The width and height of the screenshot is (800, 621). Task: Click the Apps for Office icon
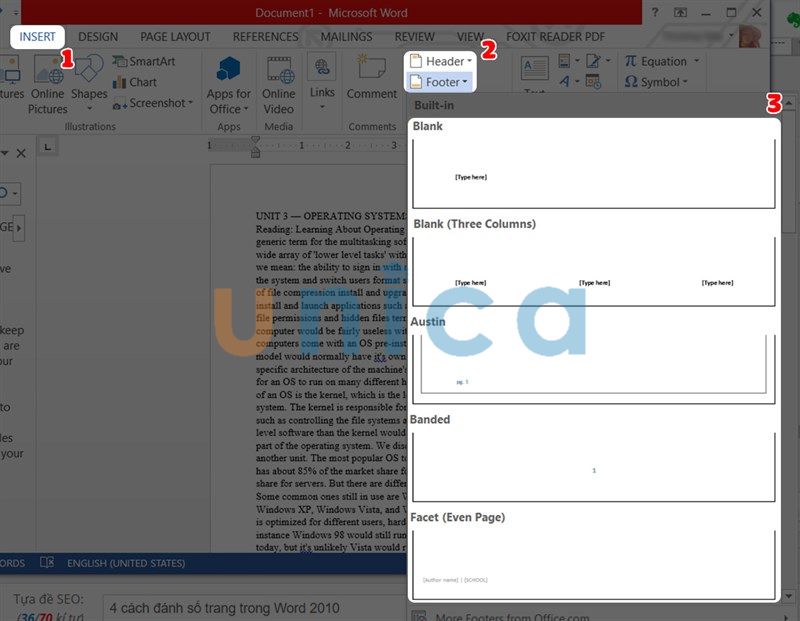229,72
